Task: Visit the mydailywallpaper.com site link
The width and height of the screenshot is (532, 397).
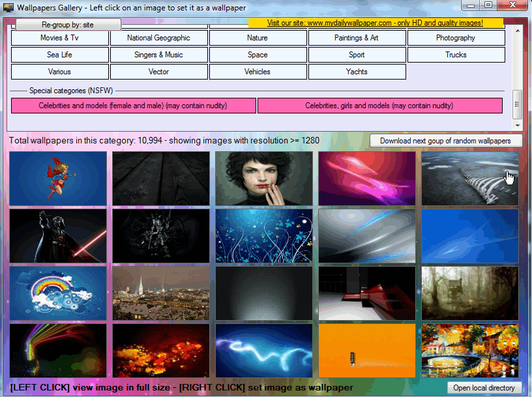Action: tap(376, 23)
